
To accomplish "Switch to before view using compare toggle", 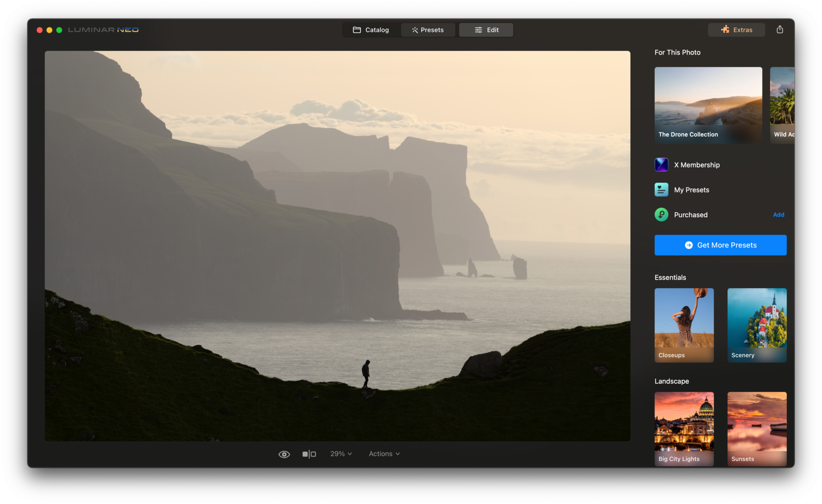I will (309, 454).
